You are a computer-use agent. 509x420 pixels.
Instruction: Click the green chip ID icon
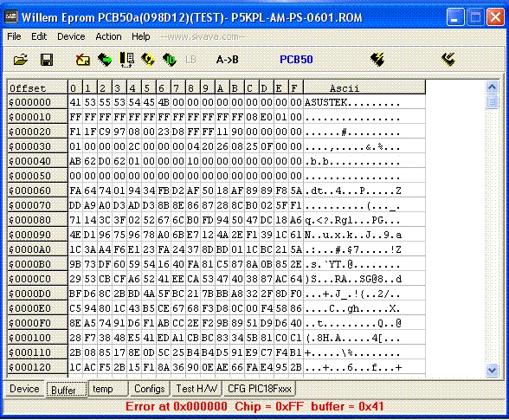coord(170,60)
